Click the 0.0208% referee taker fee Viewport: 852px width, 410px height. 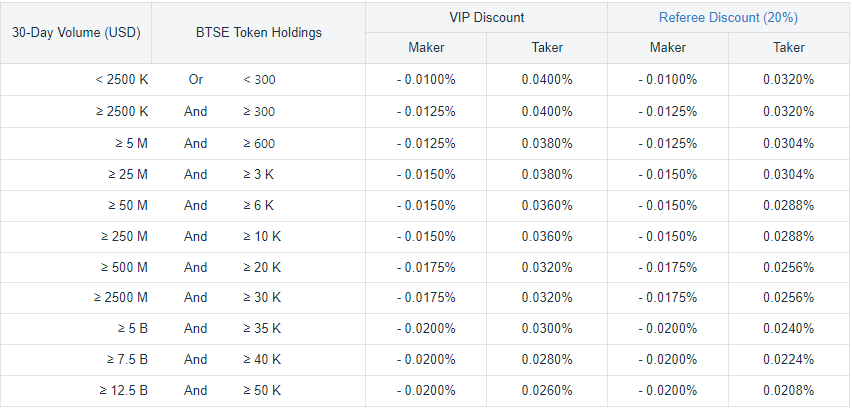click(793, 390)
